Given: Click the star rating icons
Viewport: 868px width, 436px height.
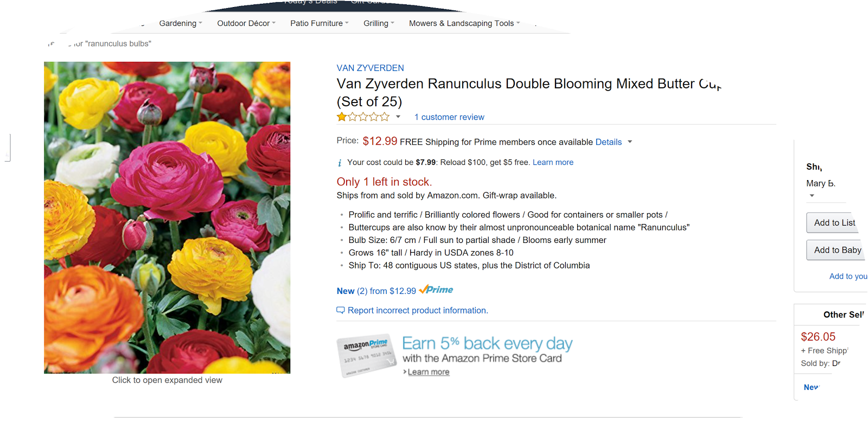Looking at the screenshot, I should click(x=363, y=117).
